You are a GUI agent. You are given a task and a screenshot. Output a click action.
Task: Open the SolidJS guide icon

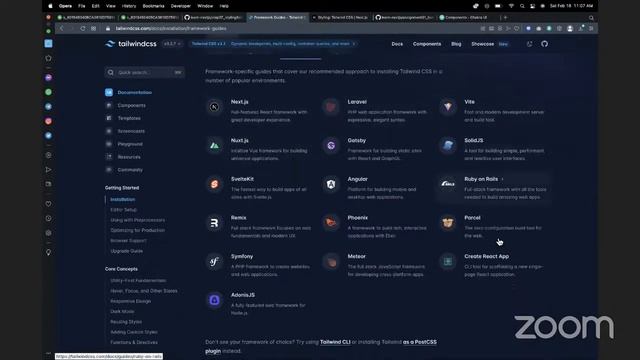click(x=448, y=145)
